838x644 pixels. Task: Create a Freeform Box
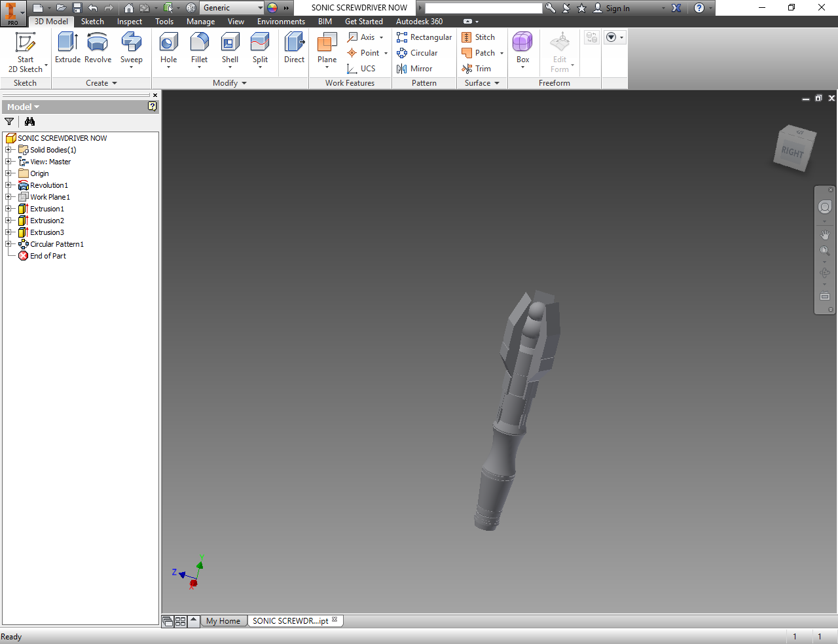tap(522, 48)
